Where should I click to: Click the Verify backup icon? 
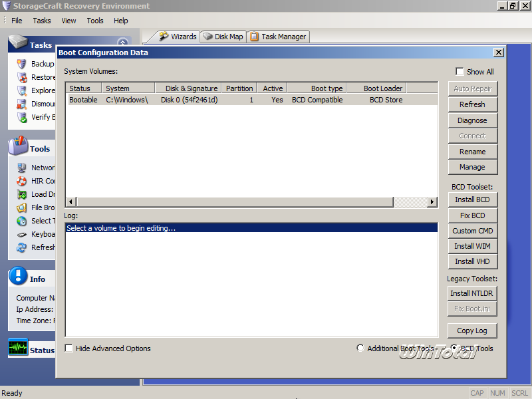(x=22, y=117)
